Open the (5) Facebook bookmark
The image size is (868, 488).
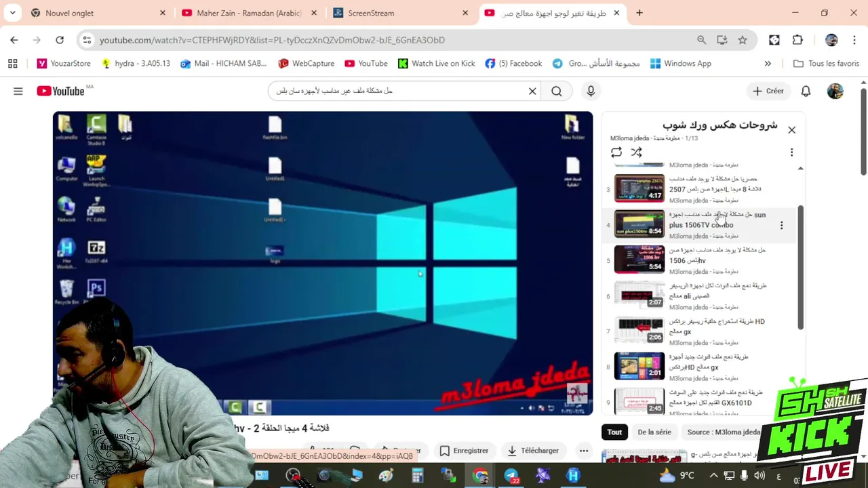[513, 64]
